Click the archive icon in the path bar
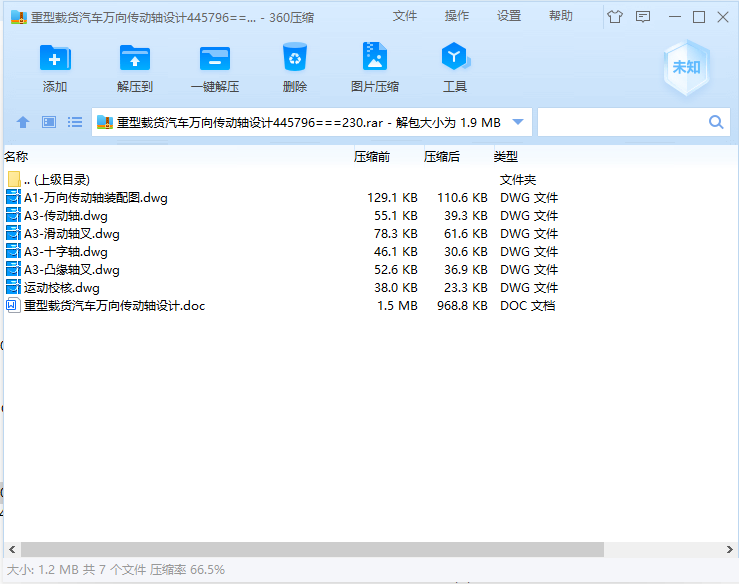Viewport: 739px width, 584px height. (x=105, y=123)
